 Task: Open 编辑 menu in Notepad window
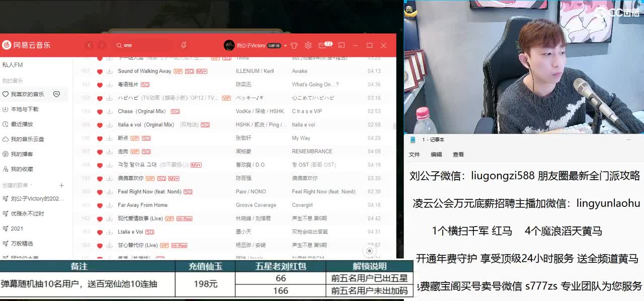click(436, 155)
